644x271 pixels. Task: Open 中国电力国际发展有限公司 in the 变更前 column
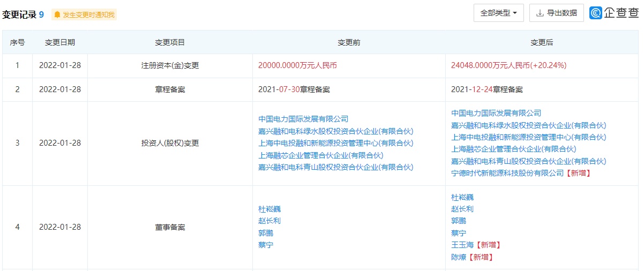click(303, 119)
